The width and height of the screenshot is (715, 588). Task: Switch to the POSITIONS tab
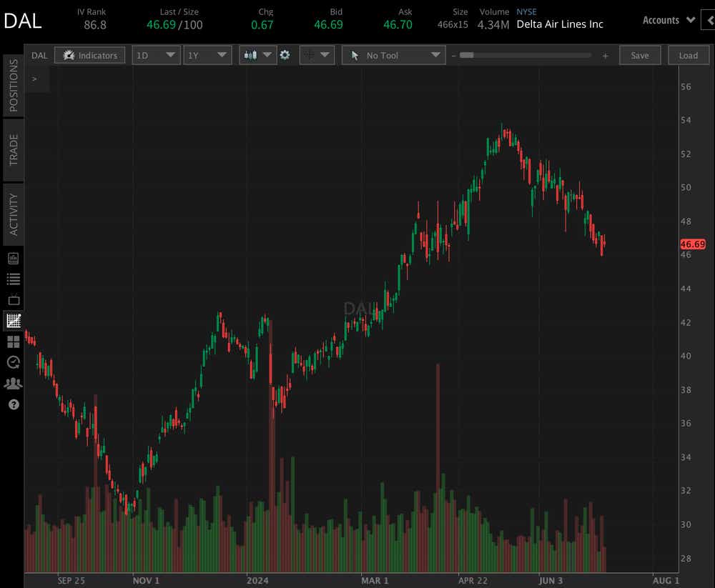[x=13, y=85]
